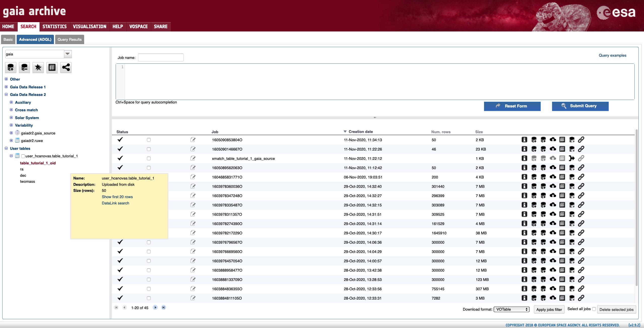Screen dimensions: 644x328
Task: Switch to the Query Results tab
Action: pos(70,40)
